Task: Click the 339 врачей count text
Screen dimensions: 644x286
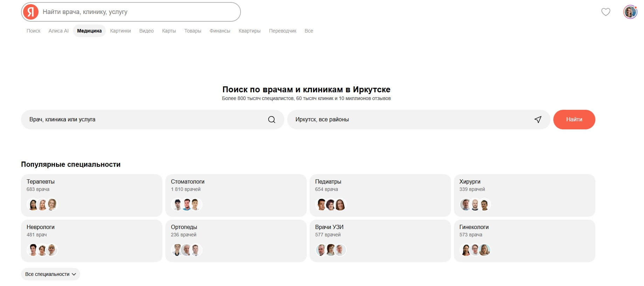Action: [472, 189]
